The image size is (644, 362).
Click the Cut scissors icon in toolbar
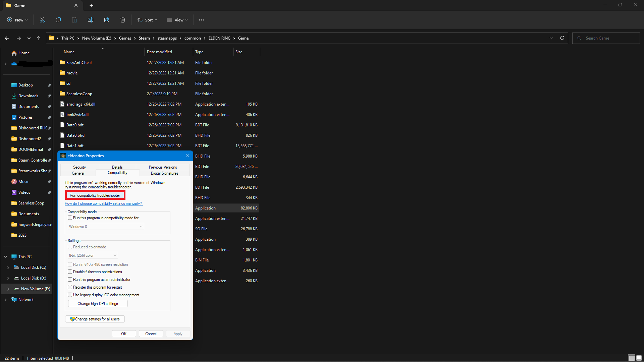[x=42, y=20]
